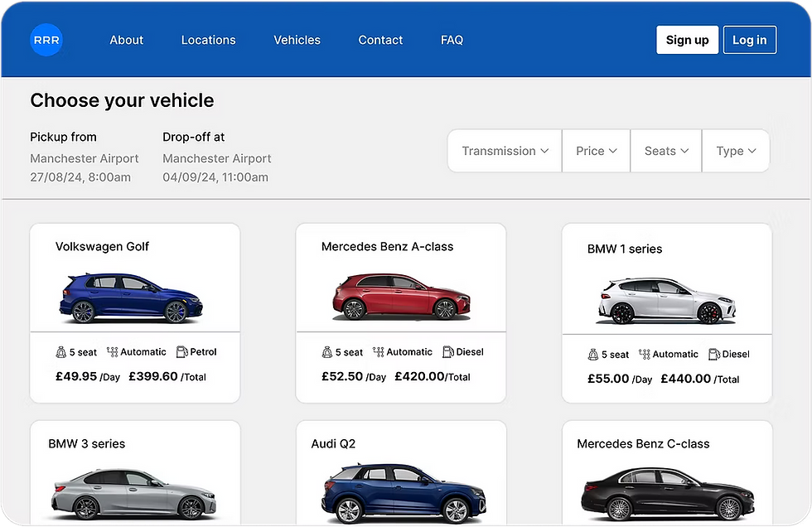Click fuel icon on Mercedes A-class card
Viewport: 812px width, 527px height.
tap(448, 352)
